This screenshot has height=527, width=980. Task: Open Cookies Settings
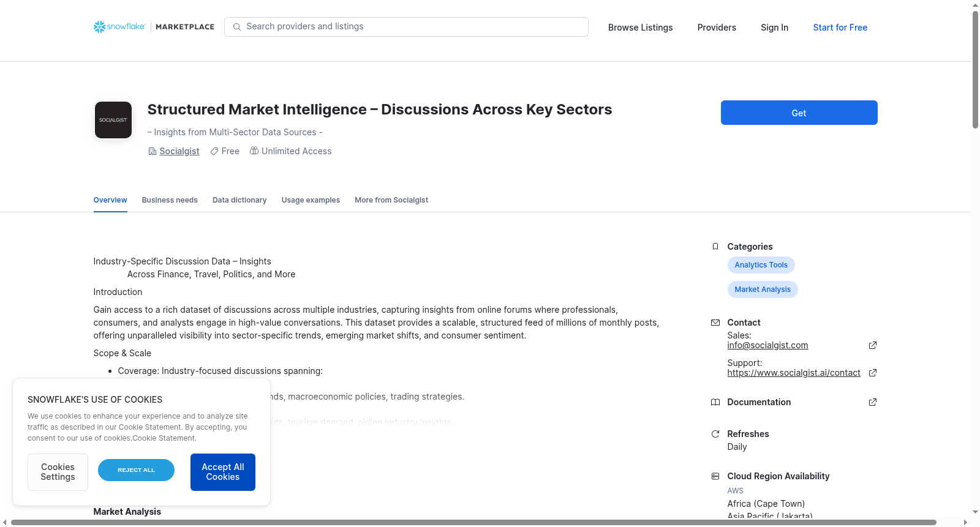click(58, 472)
